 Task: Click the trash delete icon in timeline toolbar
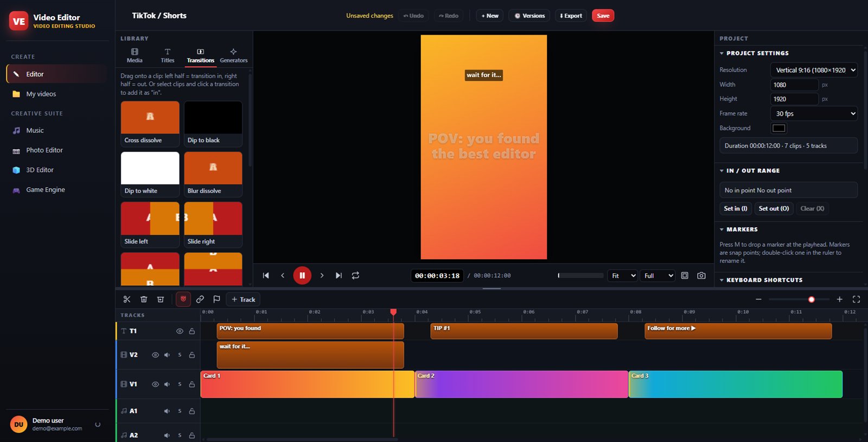click(x=144, y=299)
